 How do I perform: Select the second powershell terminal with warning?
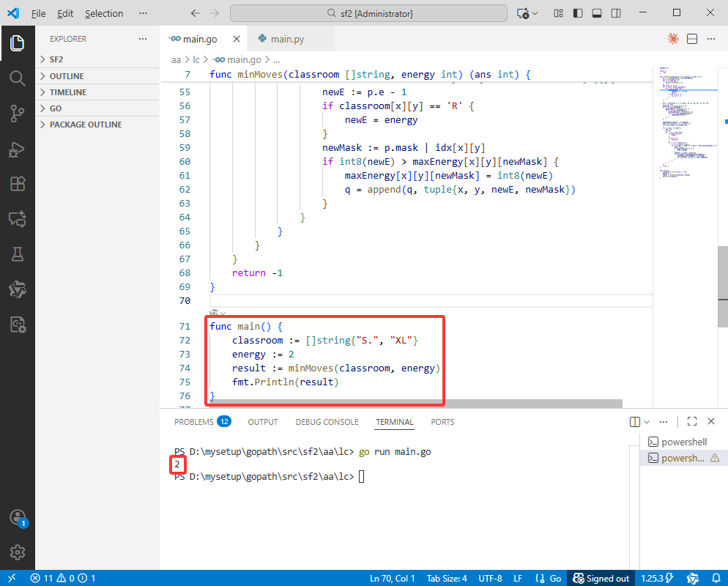[683, 458]
